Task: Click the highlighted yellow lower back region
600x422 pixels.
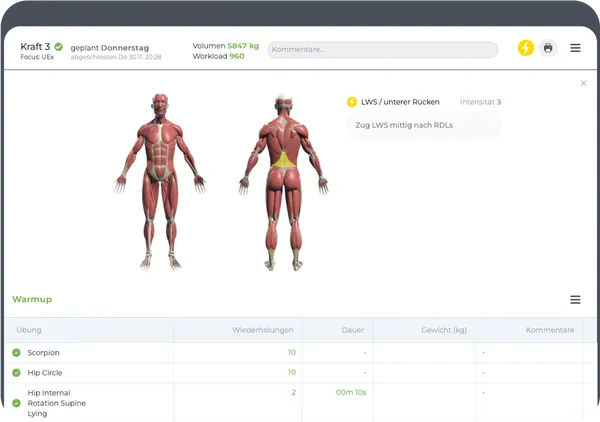Action: [284, 159]
